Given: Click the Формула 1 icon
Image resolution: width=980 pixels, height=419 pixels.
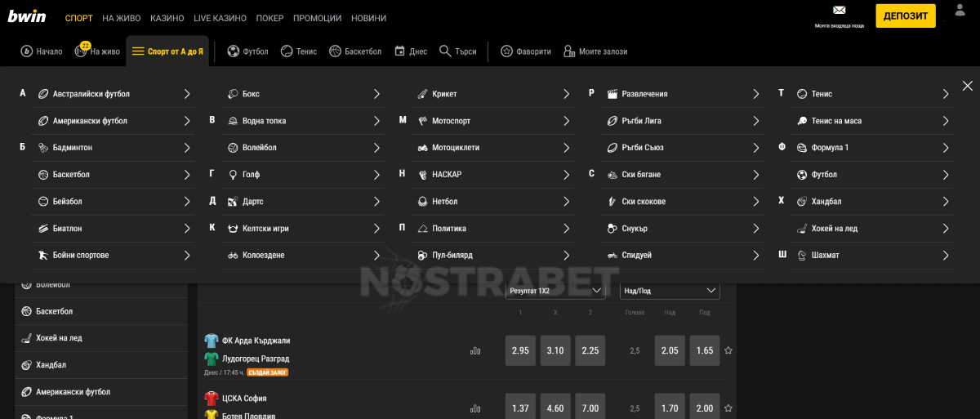Looking at the screenshot, I should point(802,148).
